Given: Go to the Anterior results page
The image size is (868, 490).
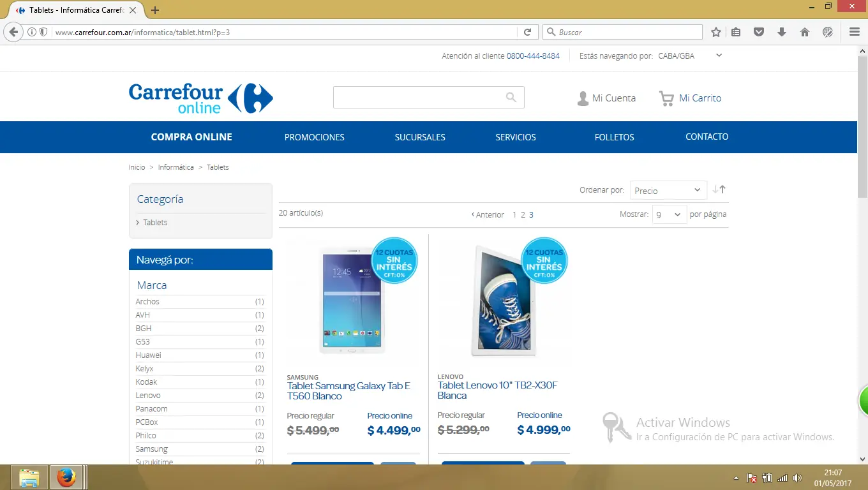Looking at the screenshot, I should point(488,215).
